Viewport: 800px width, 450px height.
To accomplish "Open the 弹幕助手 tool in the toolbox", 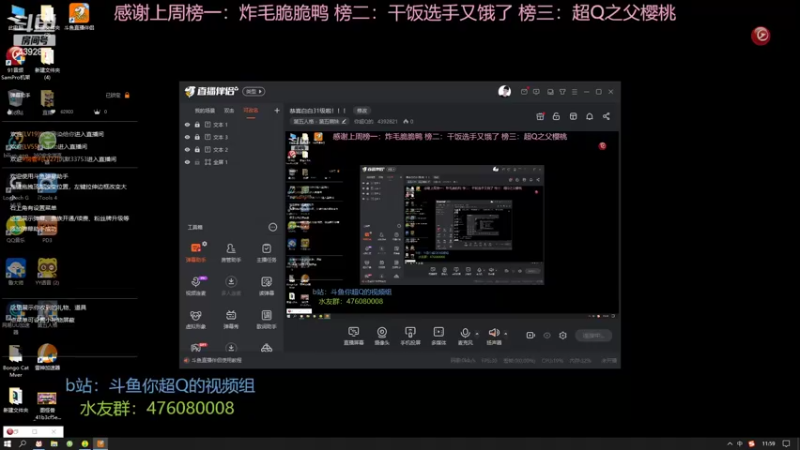I will (x=196, y=252).
